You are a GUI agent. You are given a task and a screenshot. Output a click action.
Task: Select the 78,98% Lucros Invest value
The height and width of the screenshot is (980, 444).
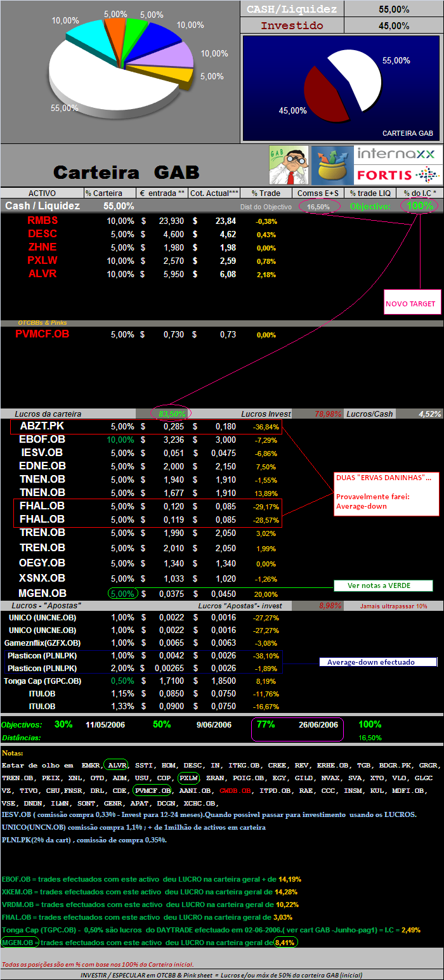click(328, 414)
